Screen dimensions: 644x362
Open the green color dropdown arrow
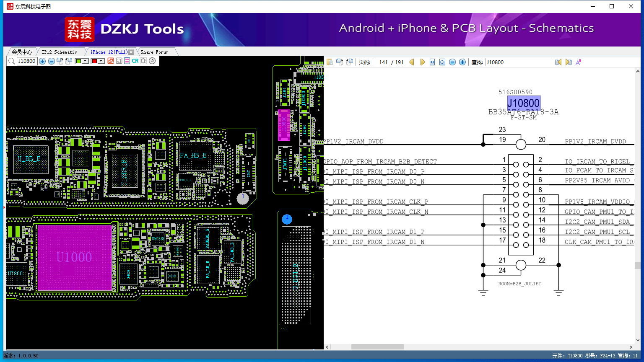pyautogui.click(x=85, y=61)
